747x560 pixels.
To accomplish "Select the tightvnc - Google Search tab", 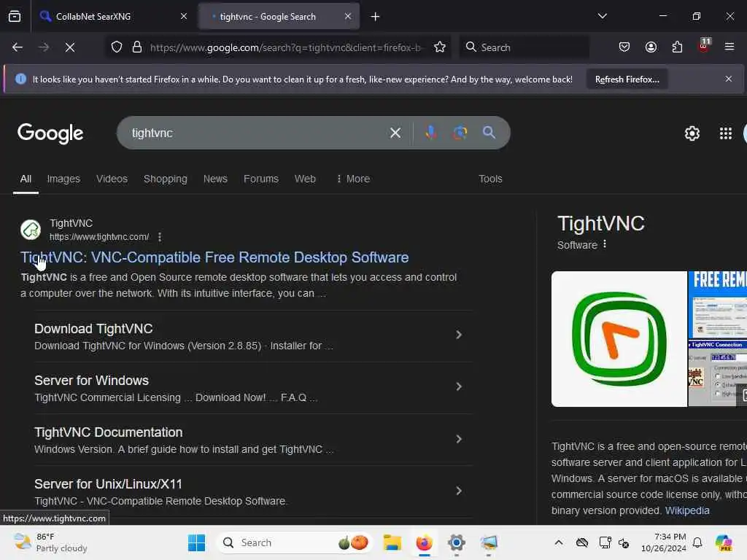I will pyautogui.click(x=279, y=17).
